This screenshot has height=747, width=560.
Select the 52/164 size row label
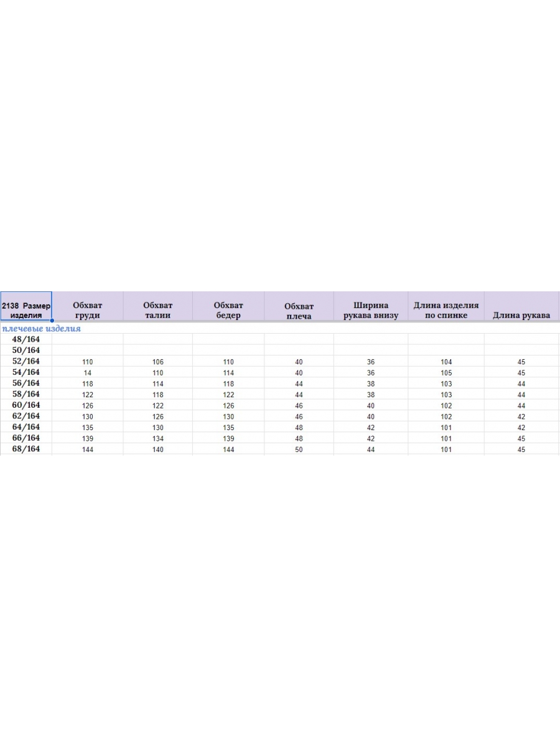click(x=26, y=361)
